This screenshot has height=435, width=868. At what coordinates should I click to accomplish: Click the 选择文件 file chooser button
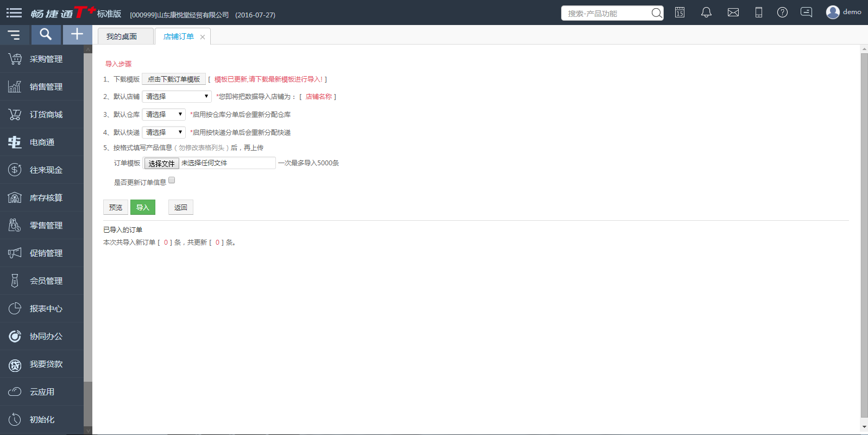point(161,164)
